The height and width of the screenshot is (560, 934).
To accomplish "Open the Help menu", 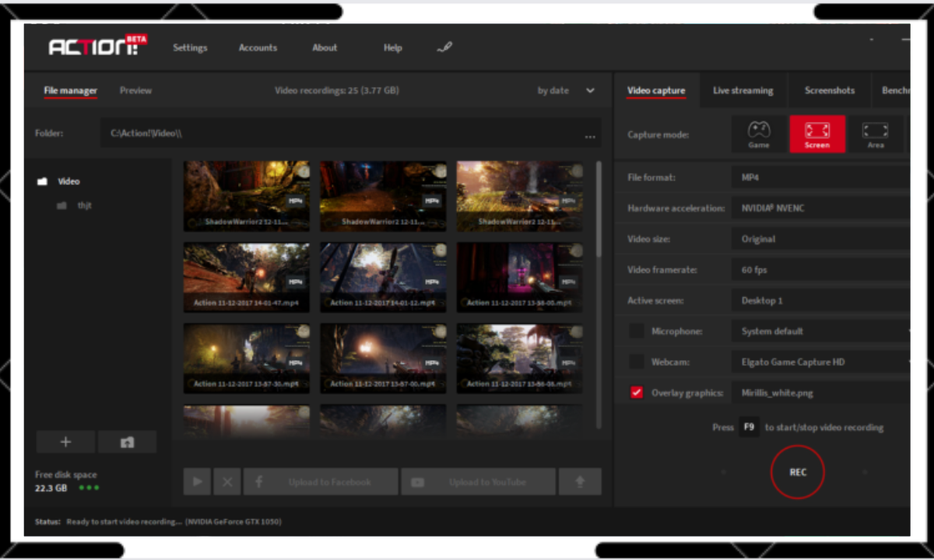I will [x=392, y=47].
